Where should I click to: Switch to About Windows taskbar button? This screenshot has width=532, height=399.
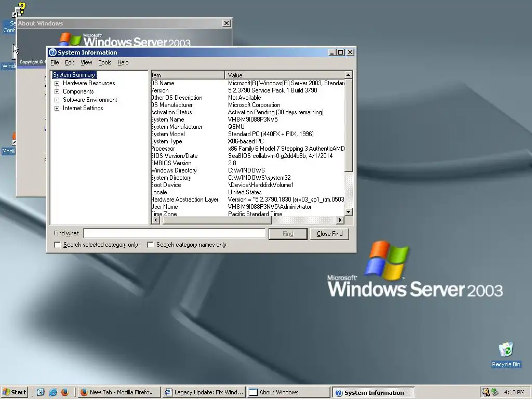click(288, 392)
